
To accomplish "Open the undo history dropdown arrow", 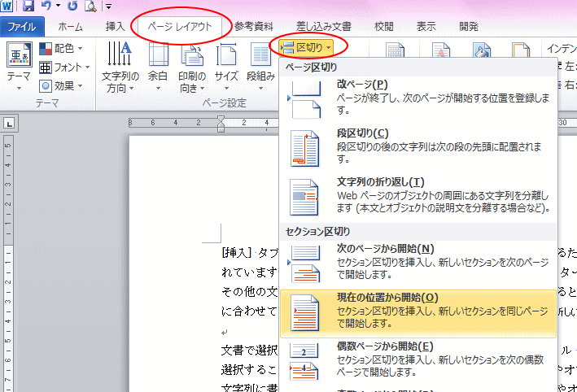I will 58,6.
